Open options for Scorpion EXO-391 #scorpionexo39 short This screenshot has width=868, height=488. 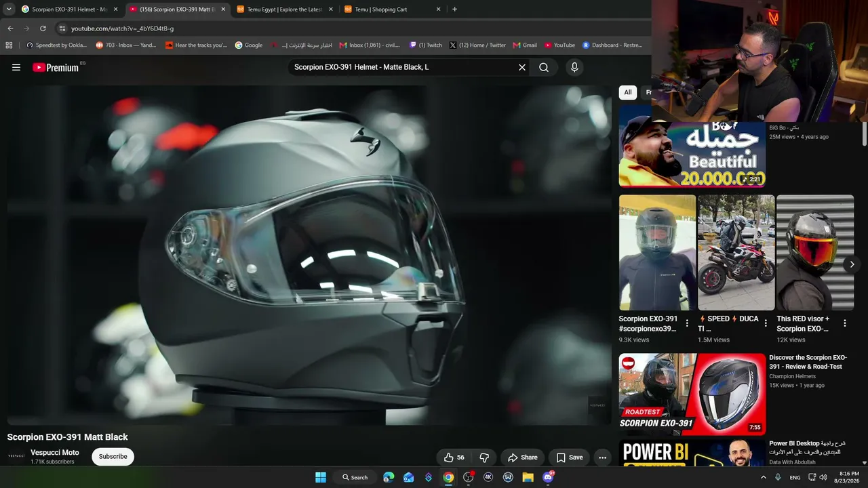point(687,323)
